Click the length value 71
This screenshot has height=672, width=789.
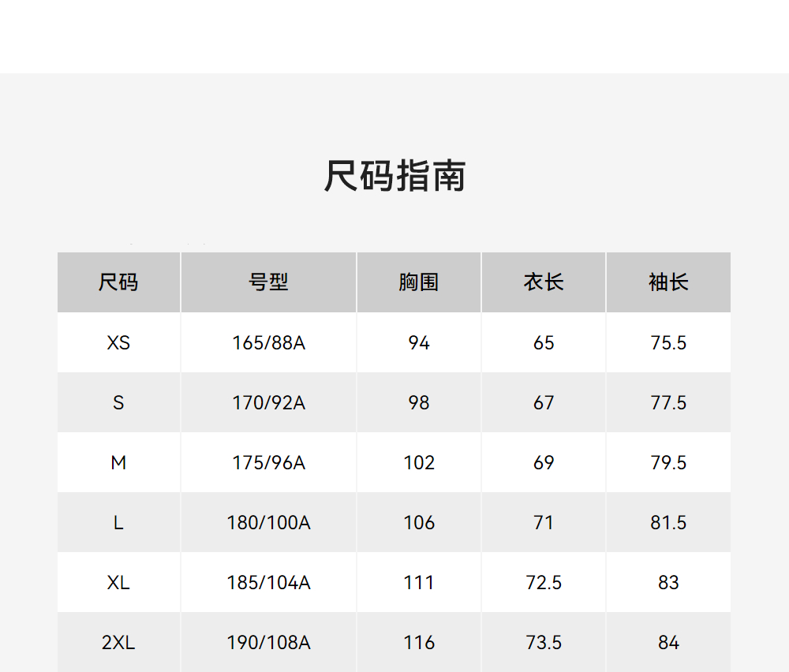pos(544,523)
